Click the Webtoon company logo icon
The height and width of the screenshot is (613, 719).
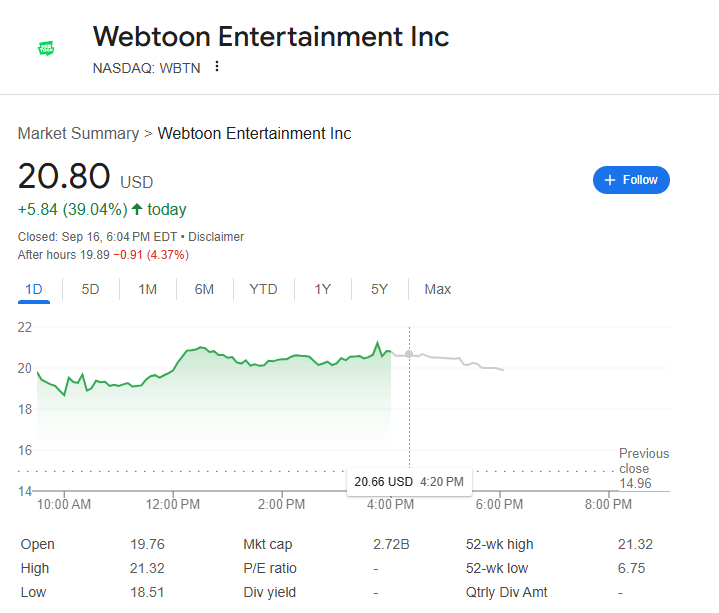click(x=46, y=47)
